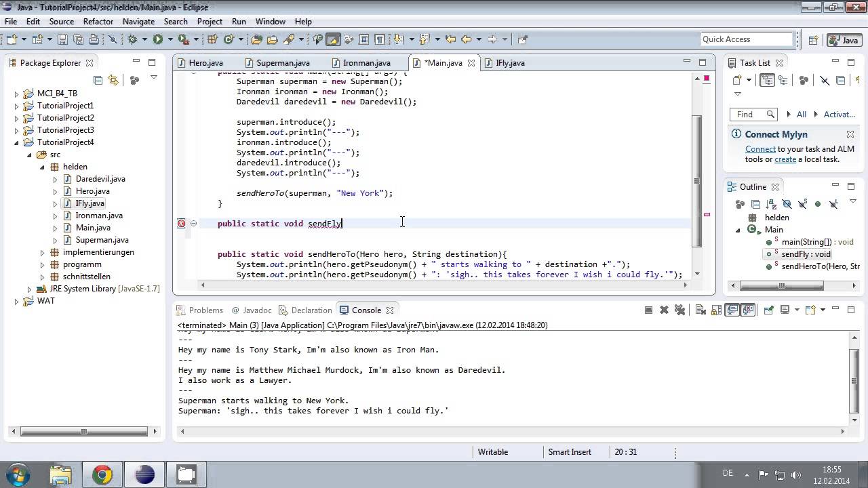Click Open Console icon

[810, 310]
